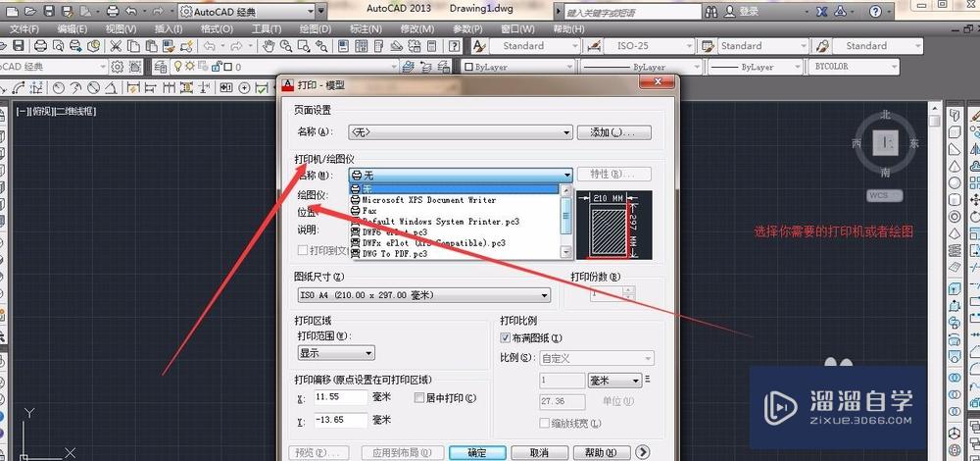Click the WCS label under the ViewCube
Image resolution: width=980 pixels, height=461 pixels.
(883, 195)
